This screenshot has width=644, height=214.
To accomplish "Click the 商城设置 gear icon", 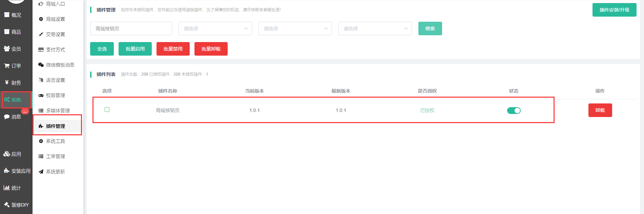I will coord(41,19).
